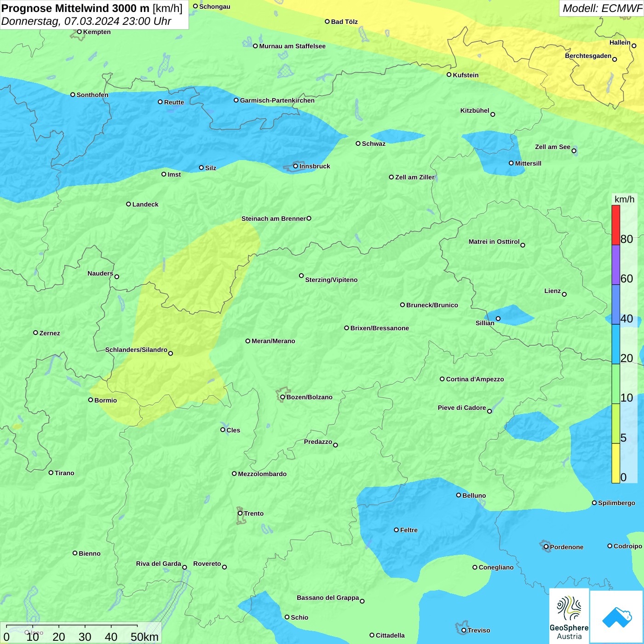Select the red legend color segment
644x644 pixels.
[615, 225]
